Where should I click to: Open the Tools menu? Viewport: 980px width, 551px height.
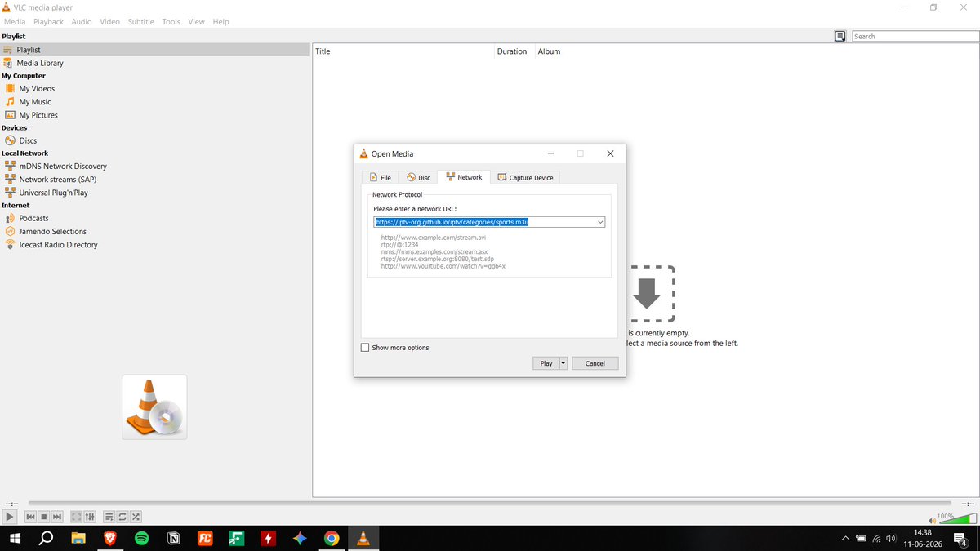coord(171,22)
